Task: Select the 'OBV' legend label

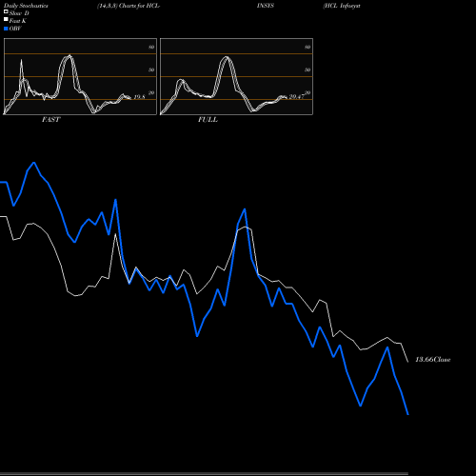Action: pyautogui.click(x=15, y=29)
